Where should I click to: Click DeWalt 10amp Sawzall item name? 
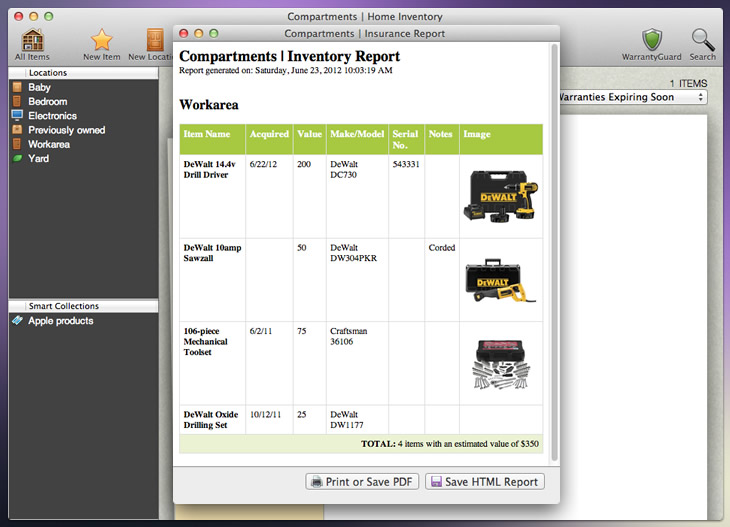coord(212,253)
